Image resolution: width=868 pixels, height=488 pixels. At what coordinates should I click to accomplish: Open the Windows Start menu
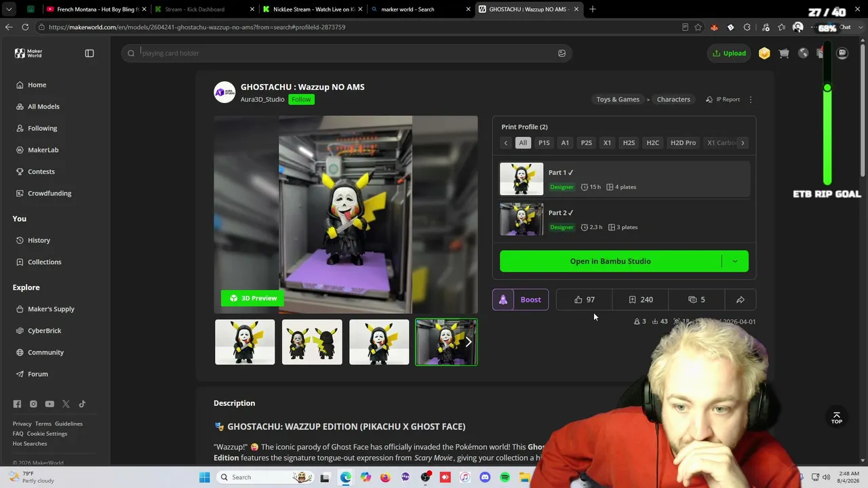(x=204, y=477)
